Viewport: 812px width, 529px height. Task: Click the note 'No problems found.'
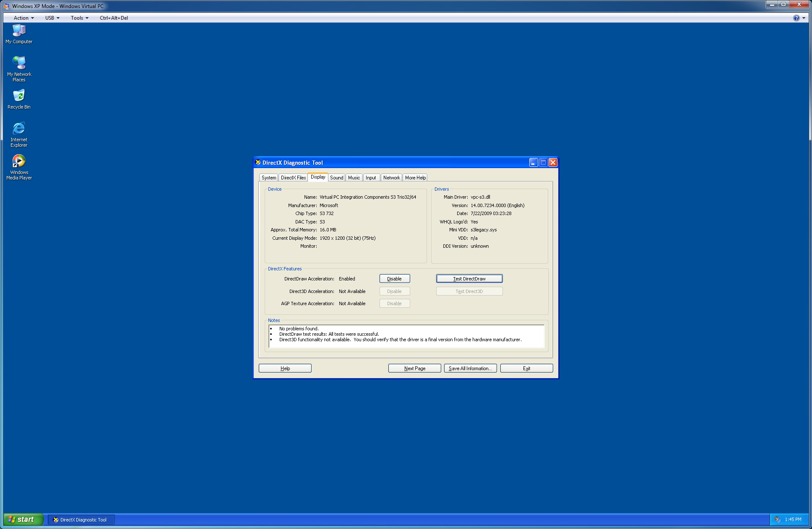299,329
